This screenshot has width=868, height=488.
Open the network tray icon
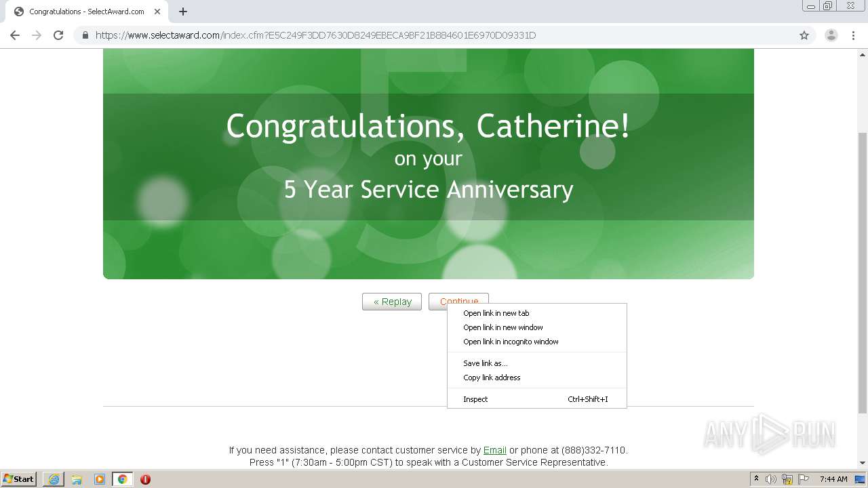point(787,479)
